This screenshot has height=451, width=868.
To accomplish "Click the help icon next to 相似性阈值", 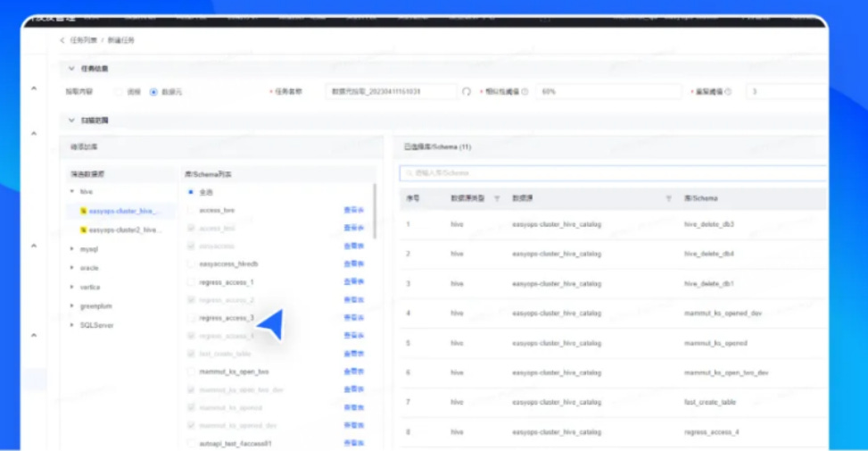I will 525,91.
